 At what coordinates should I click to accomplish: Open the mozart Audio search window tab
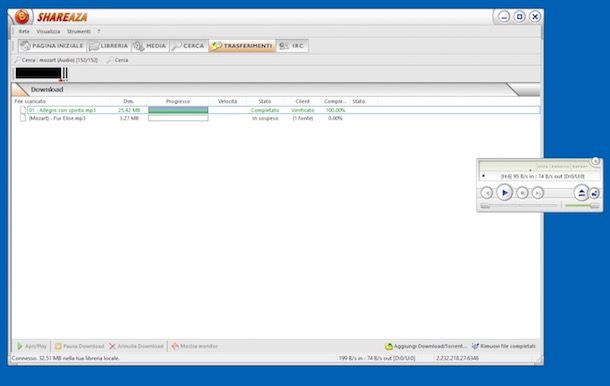(x=56, y=60)
